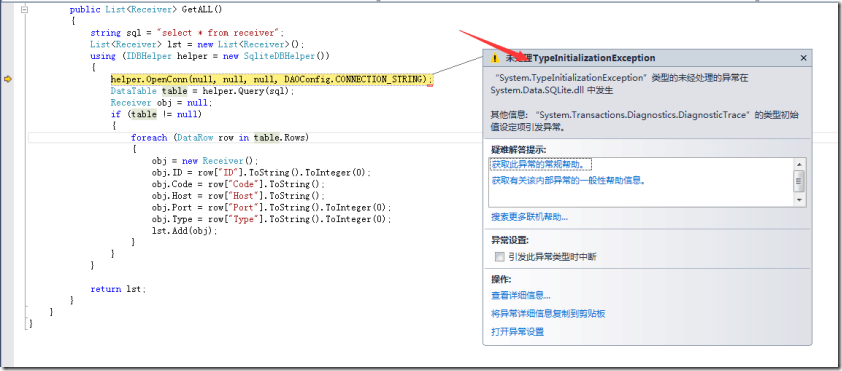
Task: Enable 引发此异常类型时中断 checkbox
Action: click(500, 257)
